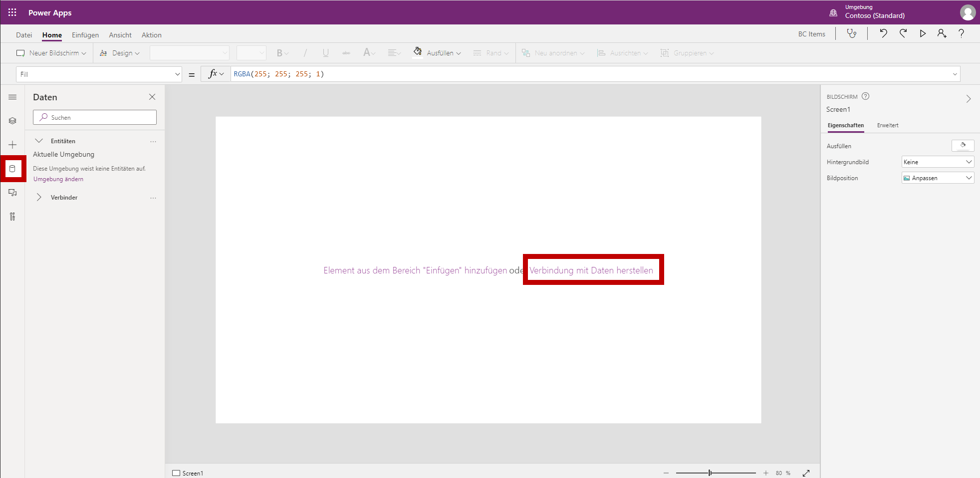Image resolution: width=980 pixels, height=478 pixels.
Task: Open the Data cylinder icon in sidebar
Action: tap(12, 169)
